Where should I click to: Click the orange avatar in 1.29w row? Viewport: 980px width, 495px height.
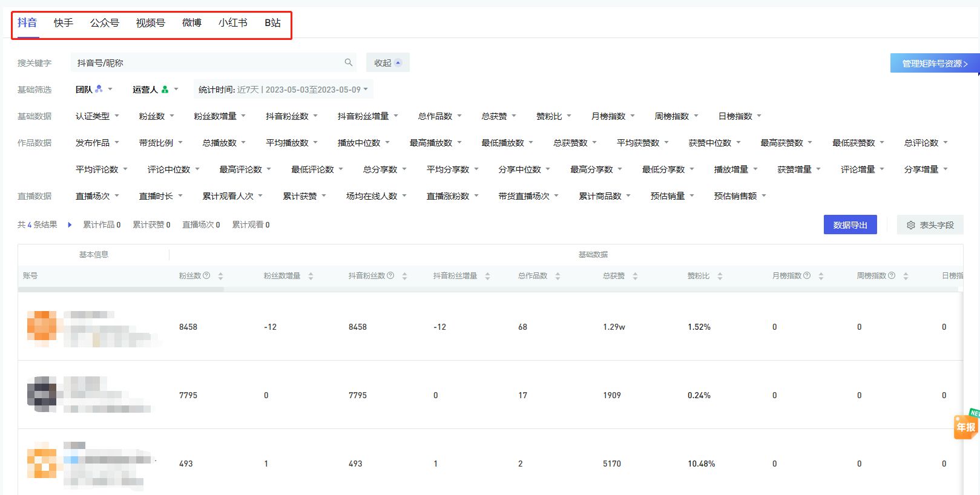[42, 327]
